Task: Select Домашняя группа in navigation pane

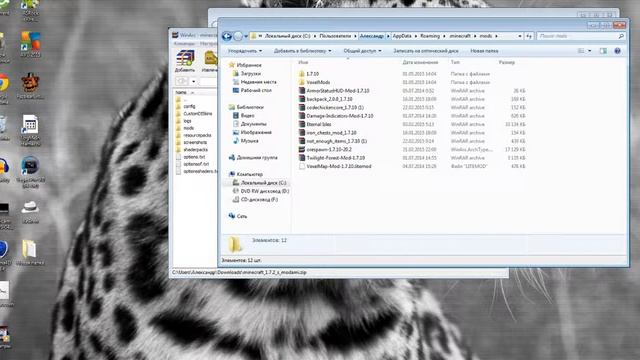Action: point(257,158)
